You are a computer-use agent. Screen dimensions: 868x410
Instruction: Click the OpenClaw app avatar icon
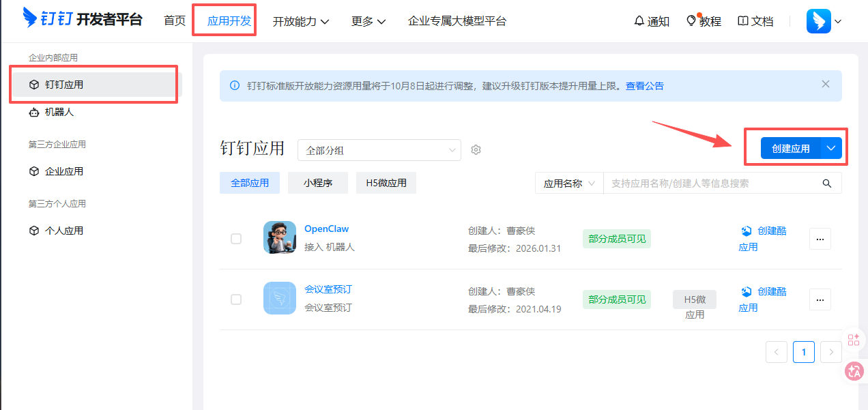[280, 237]
